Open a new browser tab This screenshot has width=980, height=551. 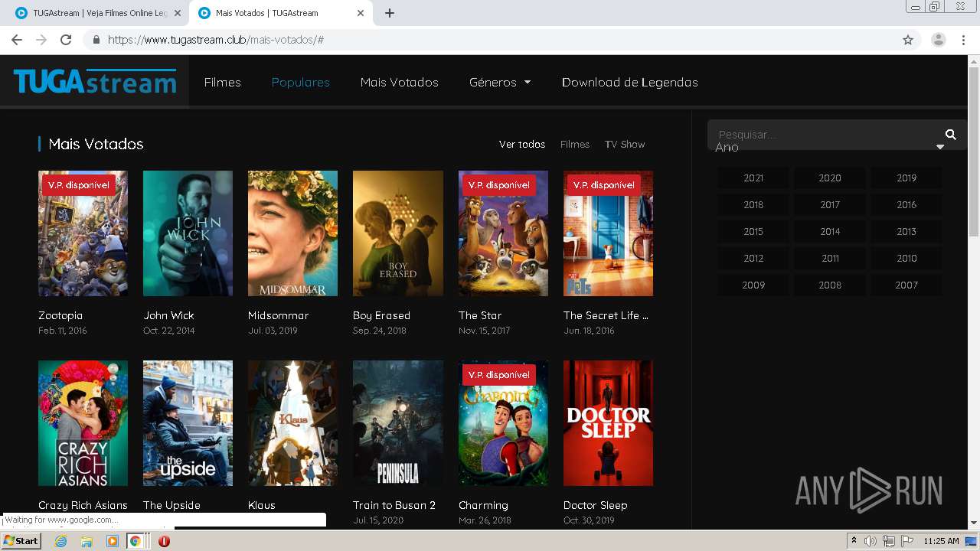pos(390,13)
